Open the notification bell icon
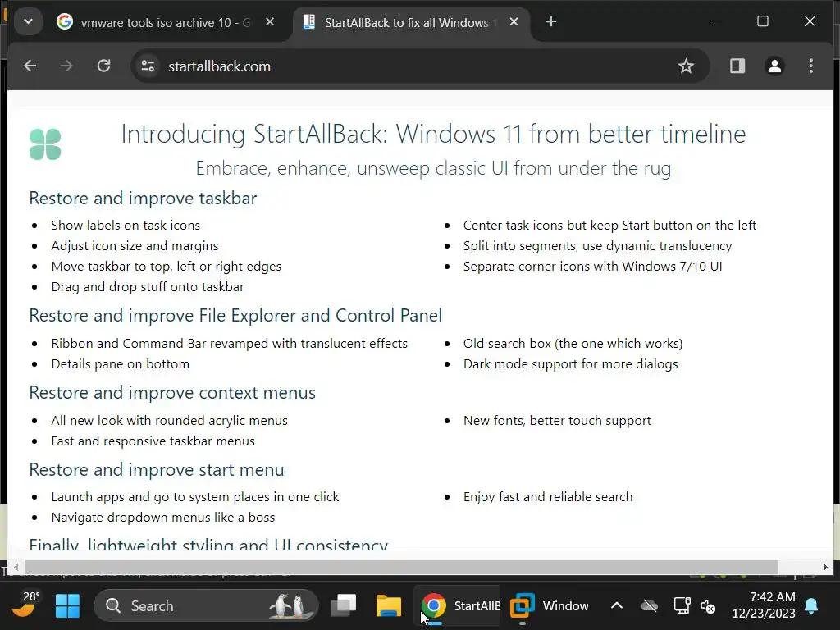 tap(811, 606)
